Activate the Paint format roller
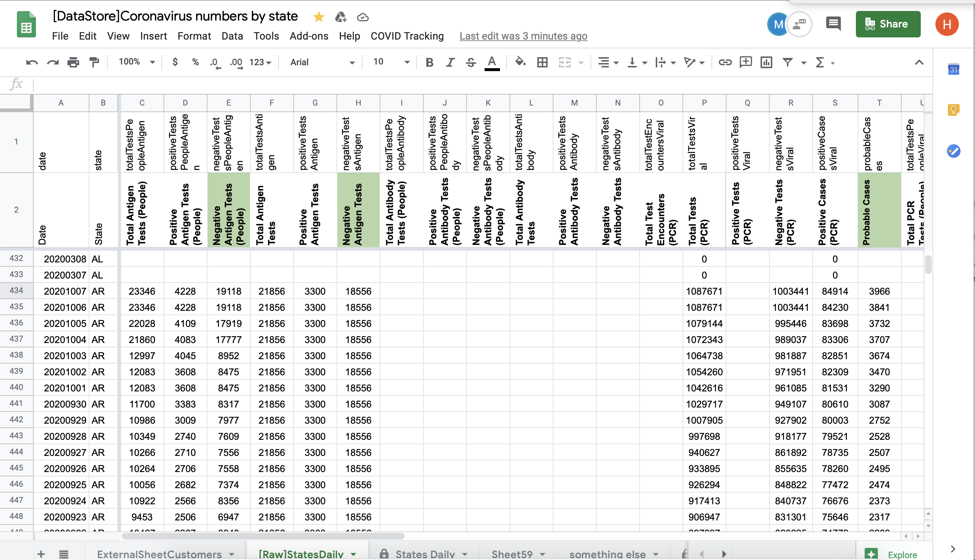The image size is (975, 560). pyautogui.click(x=94, y=62)
